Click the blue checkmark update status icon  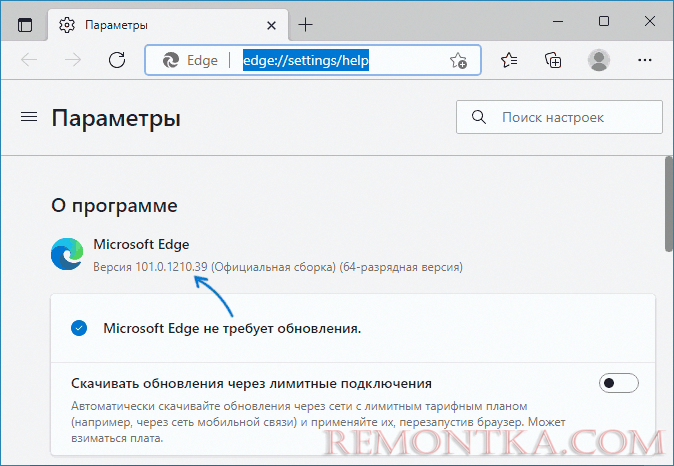coord(79,328)
